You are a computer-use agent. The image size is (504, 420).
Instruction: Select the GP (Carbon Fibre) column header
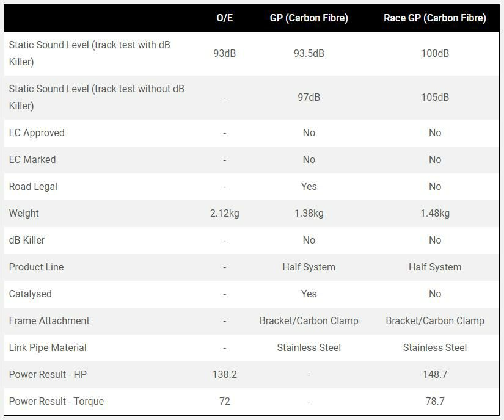(309, 18)
